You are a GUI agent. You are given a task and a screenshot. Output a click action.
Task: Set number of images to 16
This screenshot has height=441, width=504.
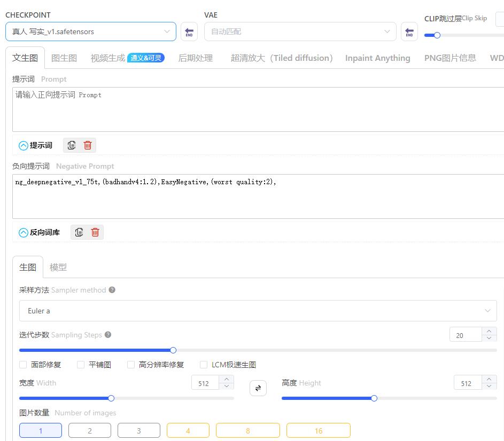tap(318, 430)
